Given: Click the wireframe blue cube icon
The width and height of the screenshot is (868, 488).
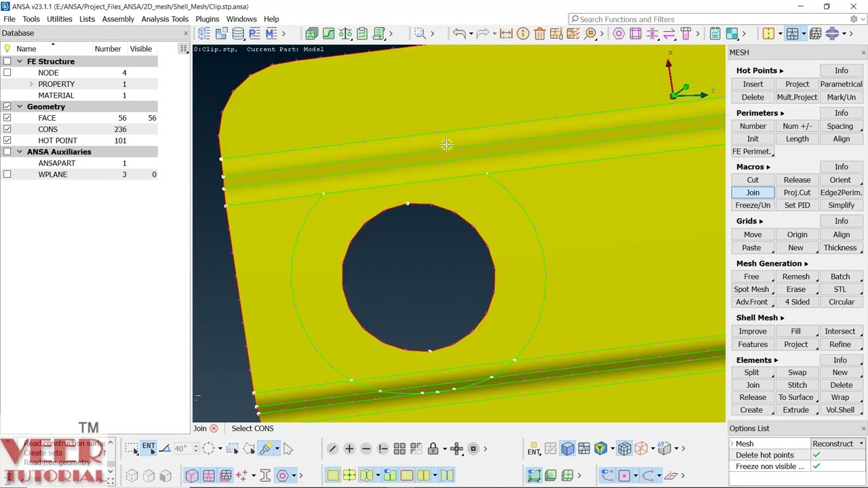Looking at the screenshot, I should (625, 449).
